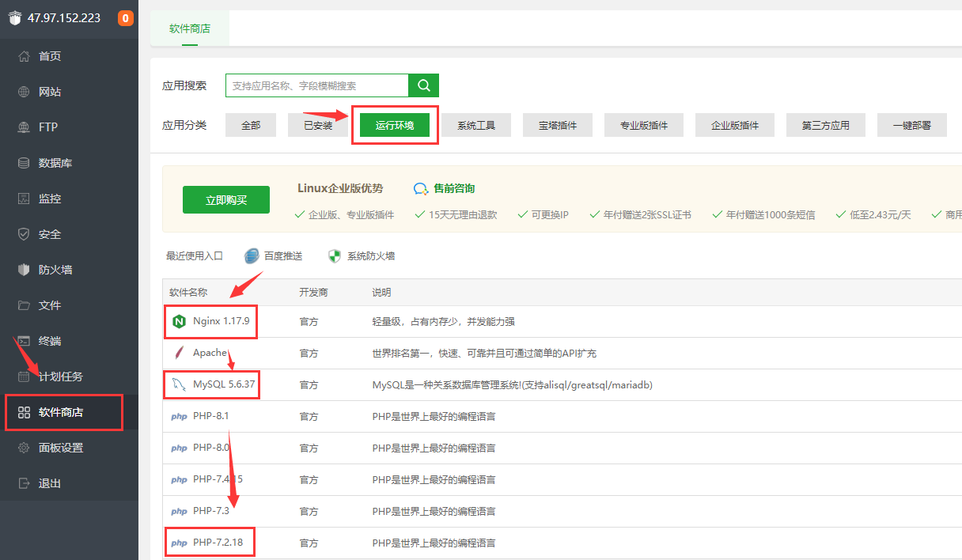The height and width of the screenshot is (560, 962).
Task: Filter by 一键部署 category
Action: [912, 125]
